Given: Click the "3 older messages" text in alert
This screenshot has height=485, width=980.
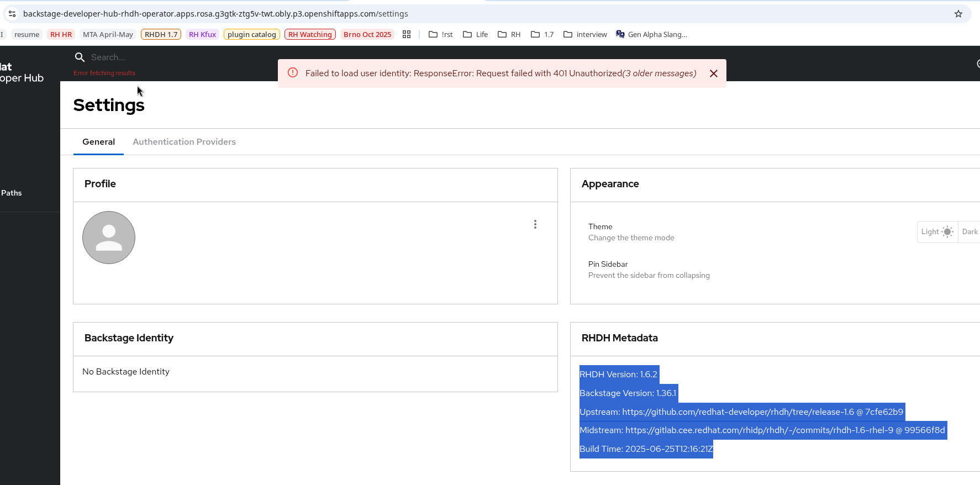Looking at the screenshot, I should [x=659, y=73].
